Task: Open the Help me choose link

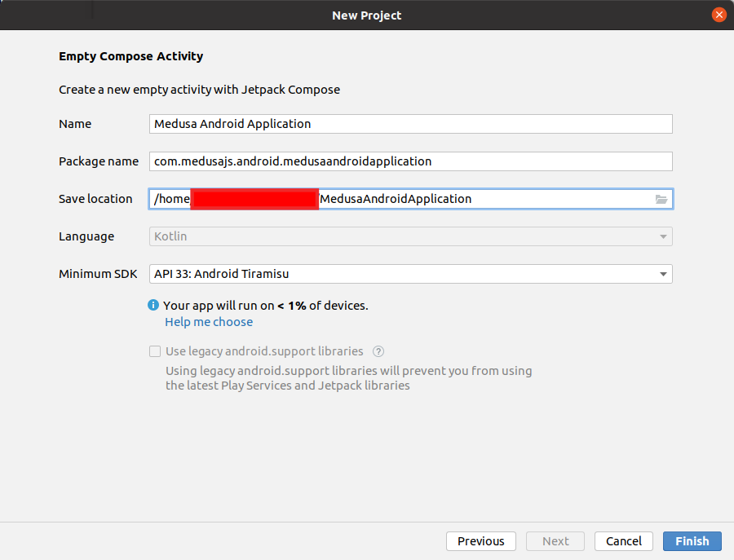Action: tap(209, 322)
